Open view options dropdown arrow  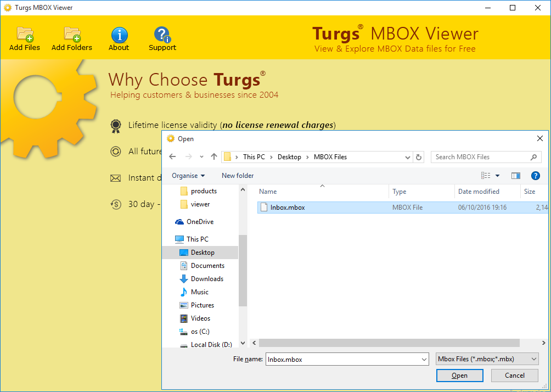[x=497, y=176]
